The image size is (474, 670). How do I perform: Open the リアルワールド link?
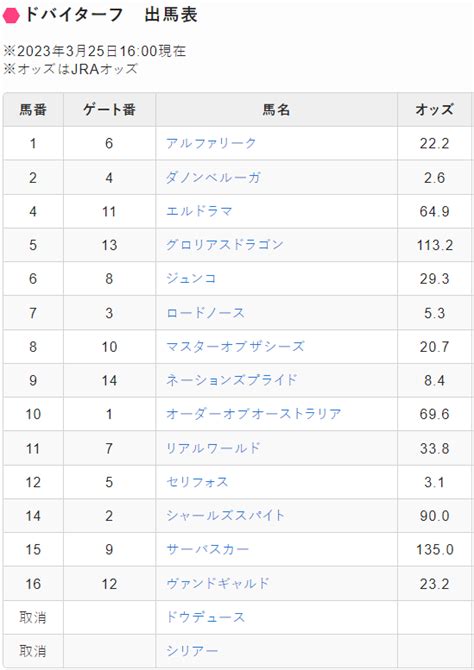pos(213,448)
